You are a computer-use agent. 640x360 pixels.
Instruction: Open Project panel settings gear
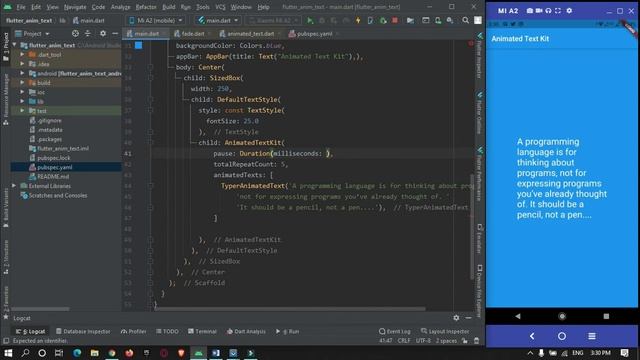103,33
